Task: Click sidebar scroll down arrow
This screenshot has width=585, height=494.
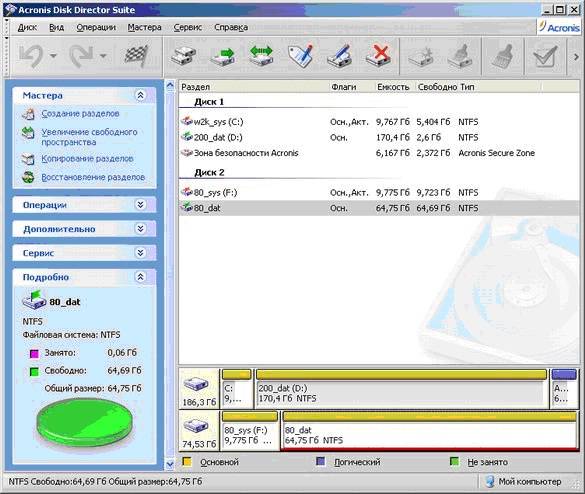Action: pyautogui.click(x=170, y=464)
